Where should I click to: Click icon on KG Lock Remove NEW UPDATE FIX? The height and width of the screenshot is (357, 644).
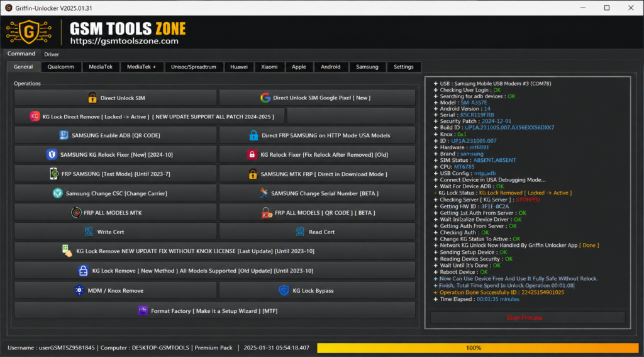pyautogui.click(x=67, y=251)
